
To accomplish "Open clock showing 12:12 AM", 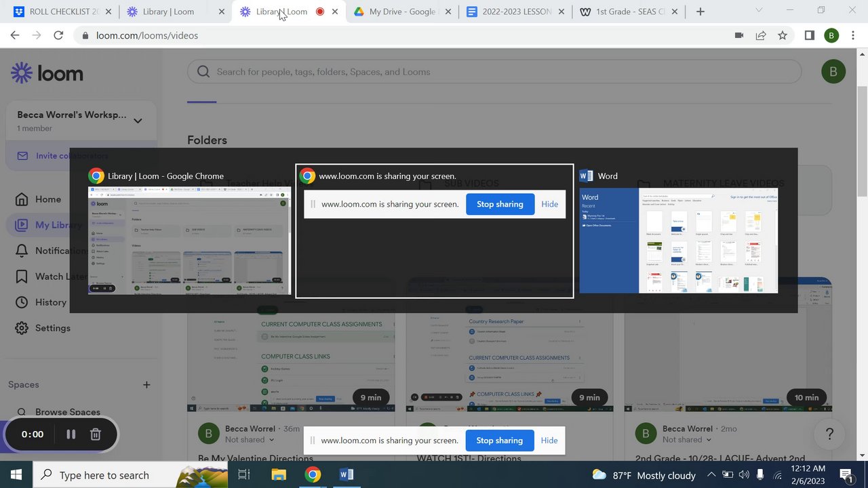I will (x=808, y=474).
